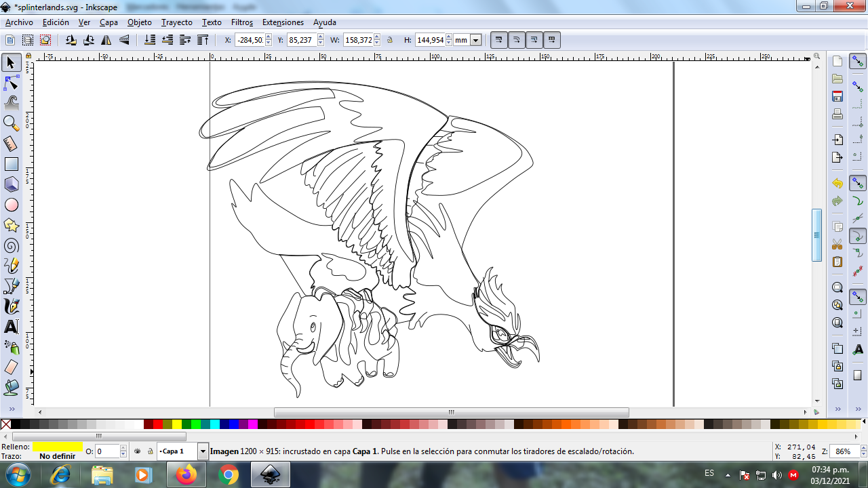The width and height of the screenshot is (868, 488).
Task: Open the Extensiones menu
Action: pos(283,22)
